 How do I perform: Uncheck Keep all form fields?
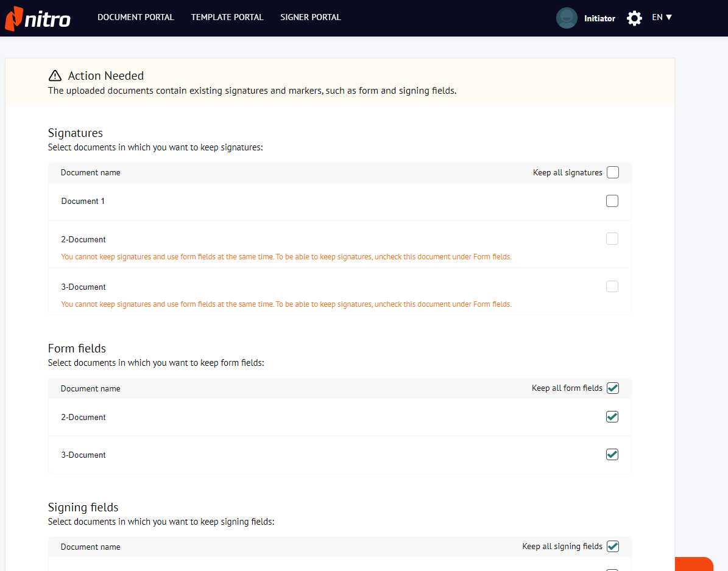click(612, 388)
